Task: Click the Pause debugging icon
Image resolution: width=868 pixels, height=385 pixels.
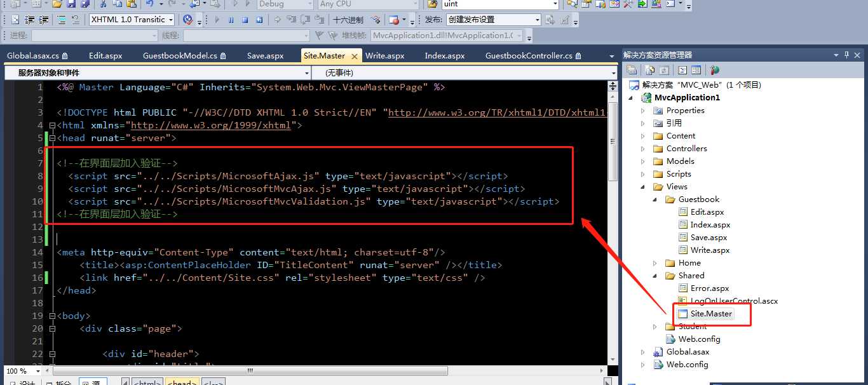Action: click(231, 20)
